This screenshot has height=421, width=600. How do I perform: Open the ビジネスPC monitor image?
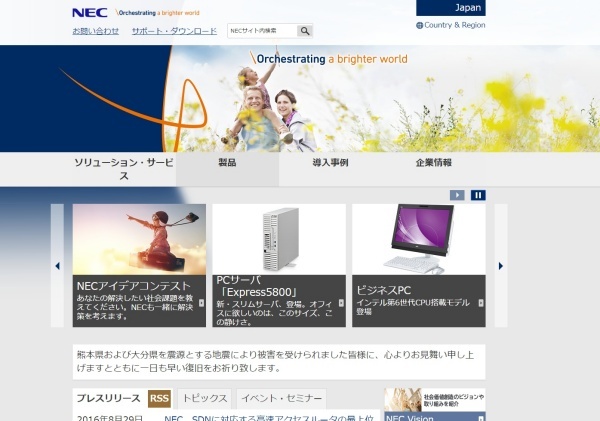pos(419,239)
